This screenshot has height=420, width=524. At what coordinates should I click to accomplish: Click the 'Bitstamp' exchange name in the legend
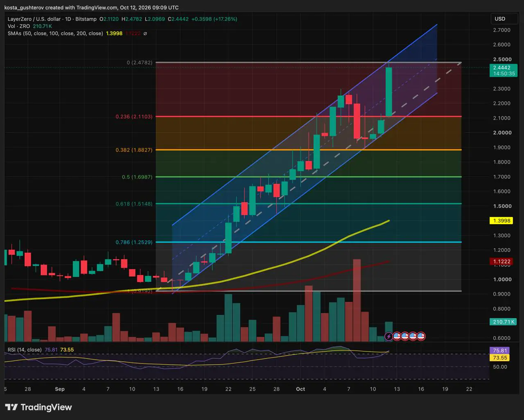tap(87, 19)
